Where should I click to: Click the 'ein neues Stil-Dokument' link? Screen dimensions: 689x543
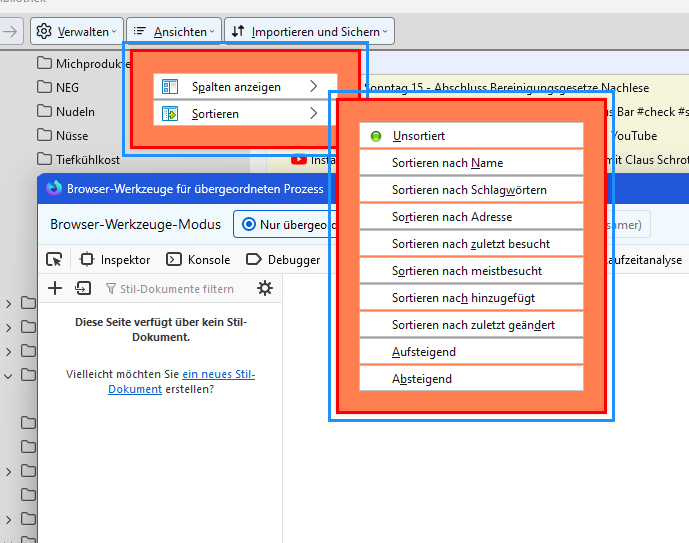(x=217, y=374)
